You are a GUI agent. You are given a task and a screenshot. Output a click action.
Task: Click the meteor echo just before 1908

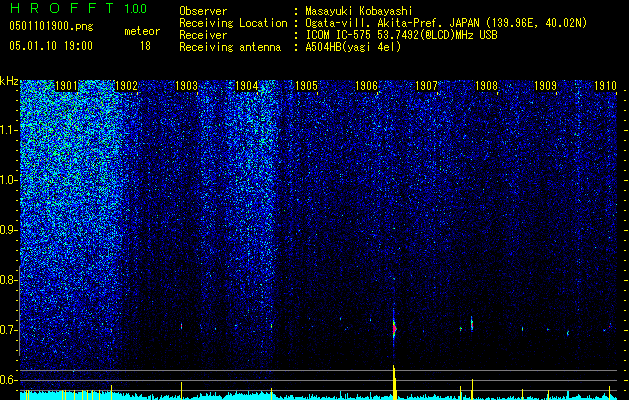click(472, 323)
